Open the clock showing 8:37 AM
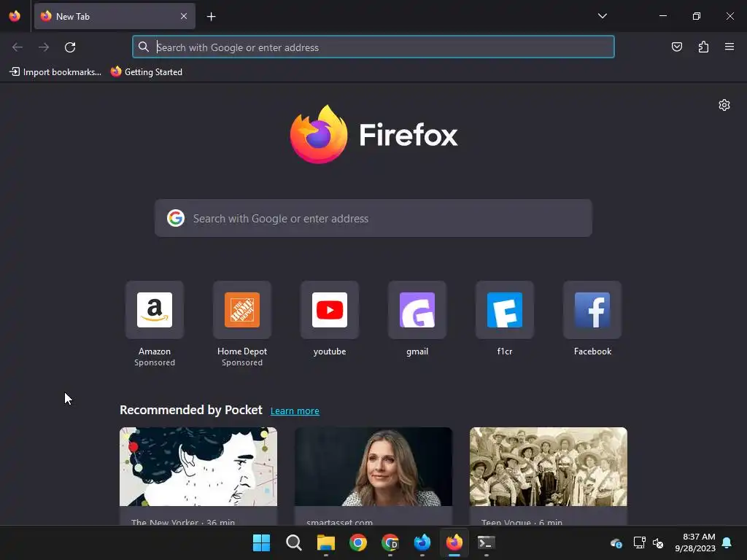The height and width of the screenshot is (560, 747). [695, 542]
